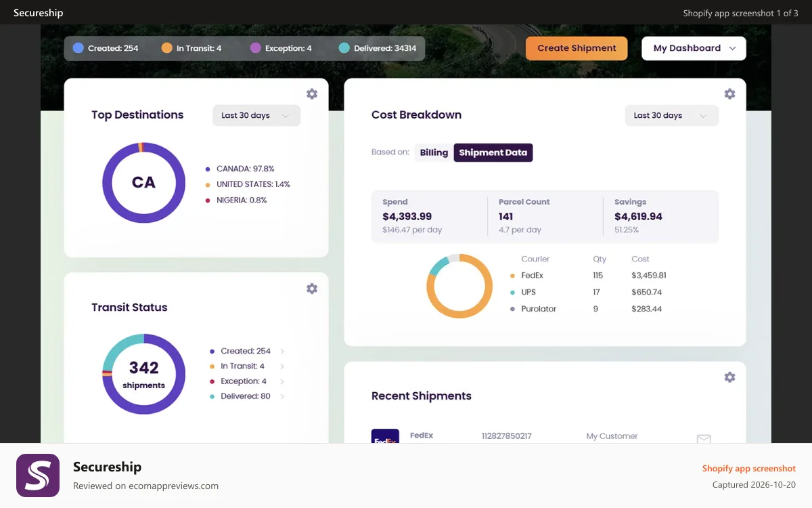Click the Created: 254 transit legend label
812x508 pixels.
pos(246,352)
